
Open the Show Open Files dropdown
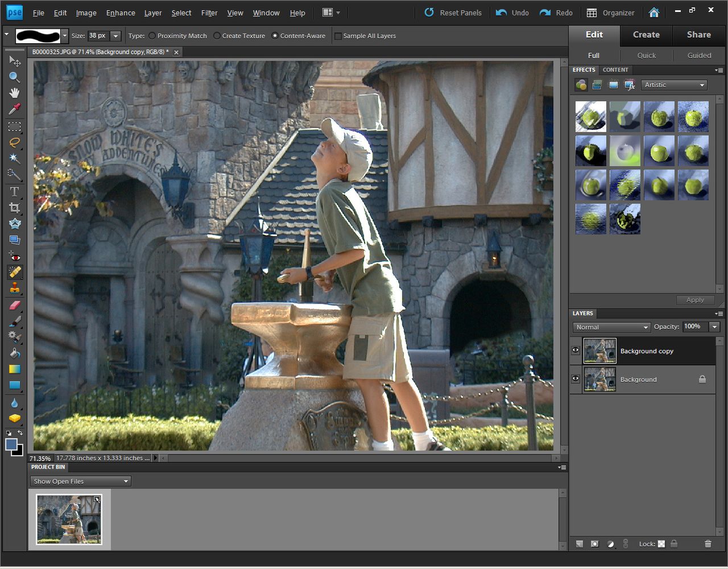80,481
